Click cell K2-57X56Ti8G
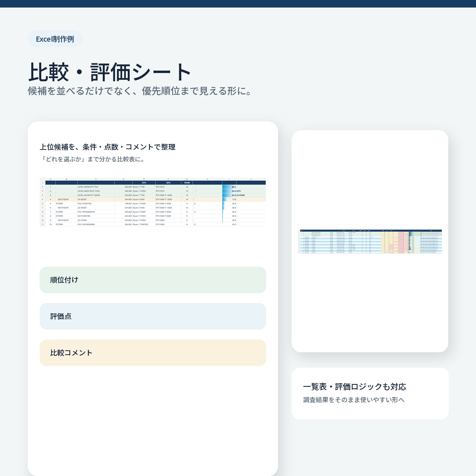The width and height of the screenshot is (476, 476). [84, 216]
